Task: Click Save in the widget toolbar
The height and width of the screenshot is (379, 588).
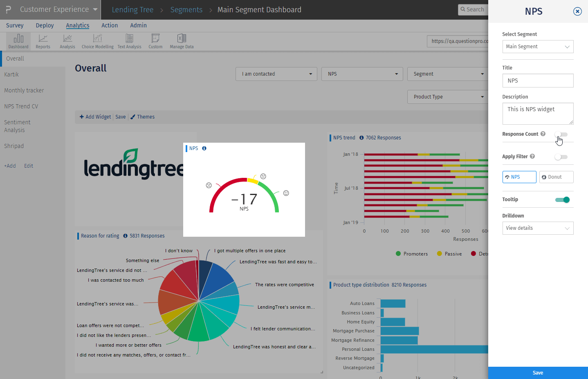Action: tap(121, 117)
